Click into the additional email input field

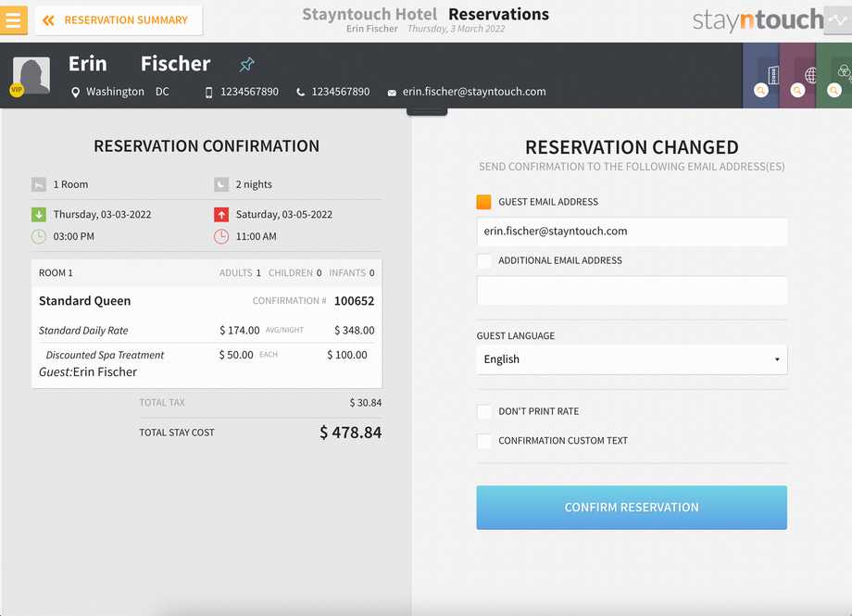tap(632, 290)
